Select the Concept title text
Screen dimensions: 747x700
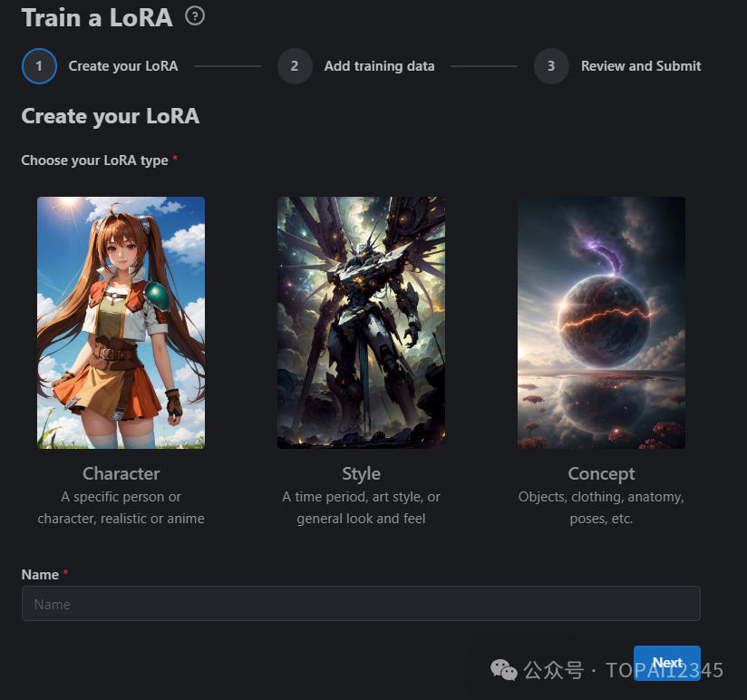click(x=601, y=474)
